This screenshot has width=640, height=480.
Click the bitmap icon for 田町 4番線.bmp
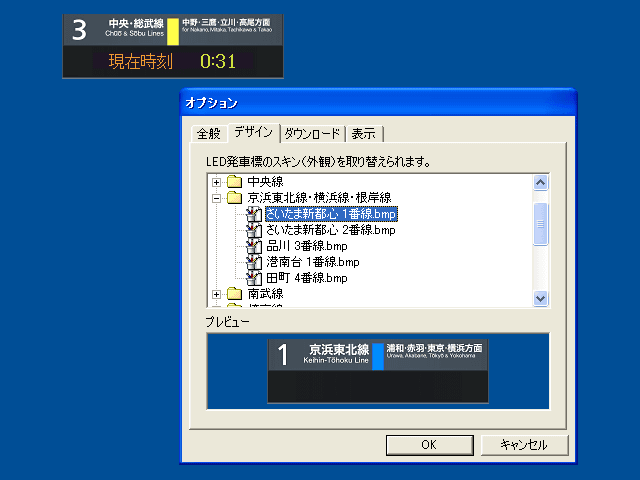tap(254, 278)
